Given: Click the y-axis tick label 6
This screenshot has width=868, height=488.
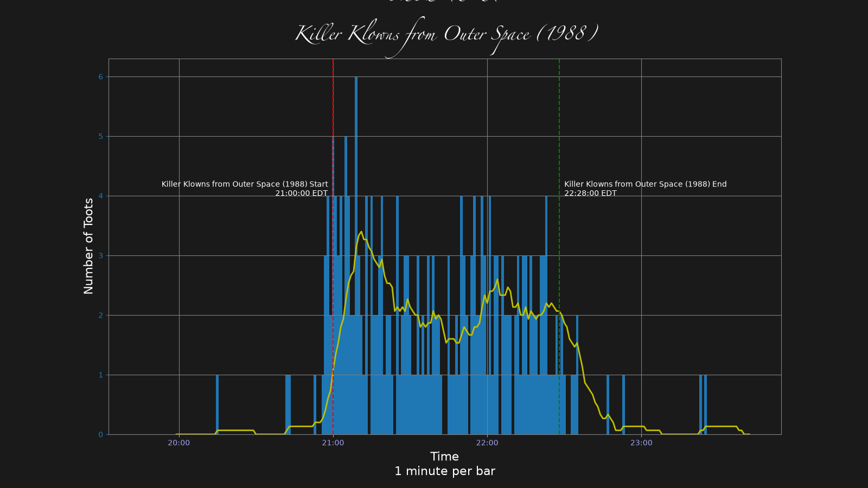Looking at the screenshot, I should tap(100, 77).
